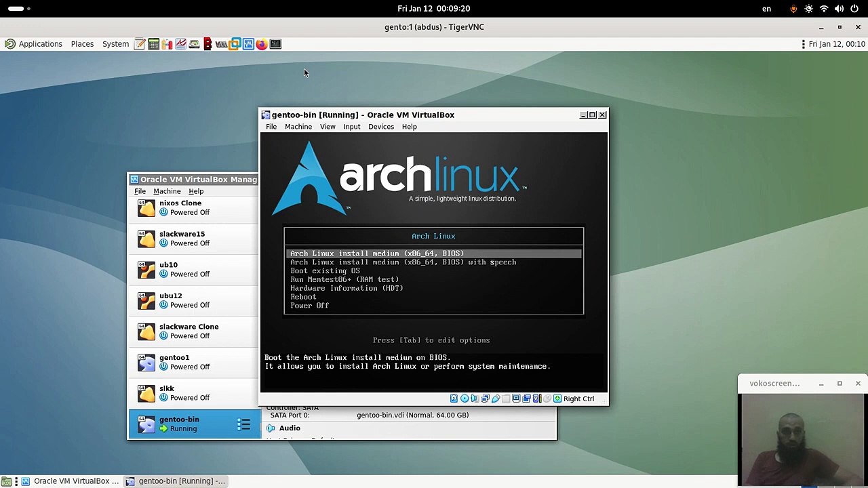Viewport: 868px width, 488px height.
Task: Click the network indicator in VM status bar
Action: point(485,399)
